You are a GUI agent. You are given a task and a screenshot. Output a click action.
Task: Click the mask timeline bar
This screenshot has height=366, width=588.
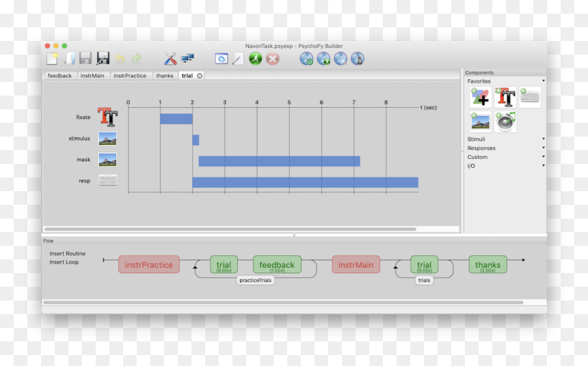pos(280,161)
